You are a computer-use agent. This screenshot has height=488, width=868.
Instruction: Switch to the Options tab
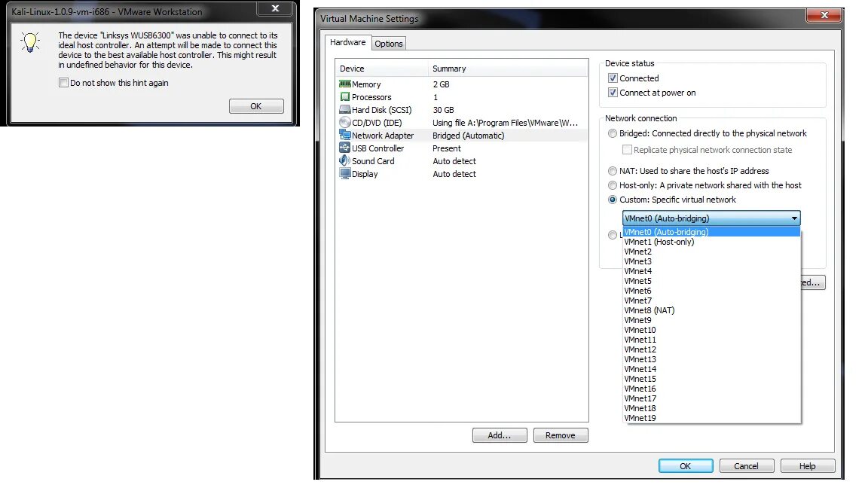pyautogui.click(x=389, y=44)
